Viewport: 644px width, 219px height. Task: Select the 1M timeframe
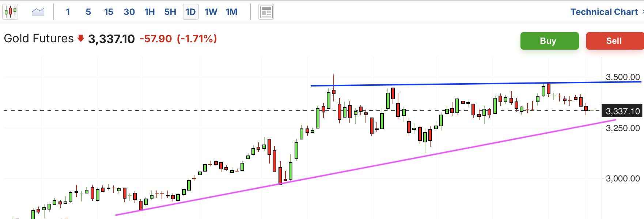(x=231, y=12)
